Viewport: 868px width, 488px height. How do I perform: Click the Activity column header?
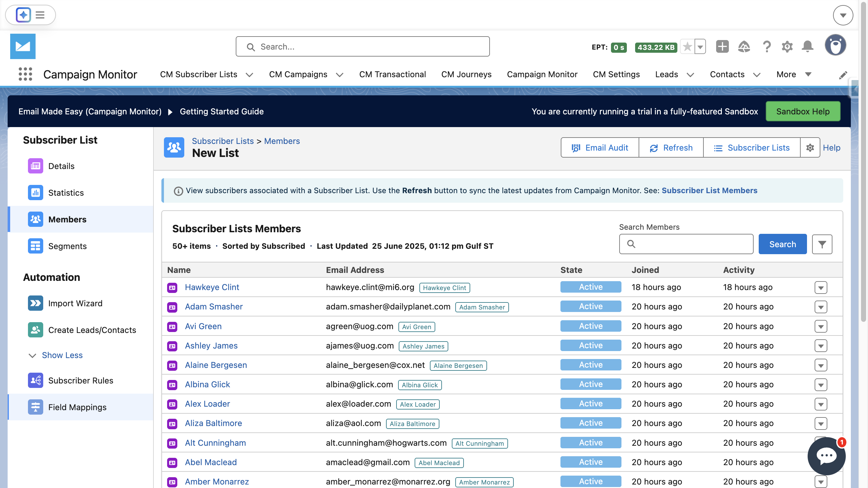tap(739, 270)
